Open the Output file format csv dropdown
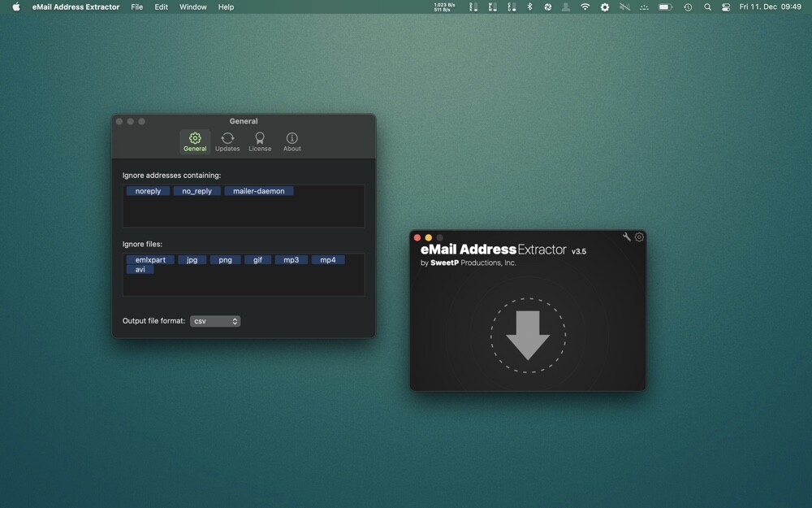The width and height of the screenshot is (812, 508). pos(215,321)
